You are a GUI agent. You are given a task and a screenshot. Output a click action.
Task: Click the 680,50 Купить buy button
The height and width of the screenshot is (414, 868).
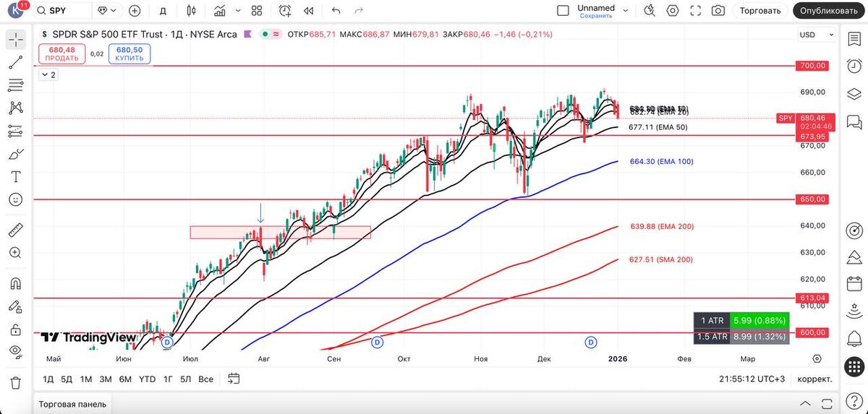129,53
